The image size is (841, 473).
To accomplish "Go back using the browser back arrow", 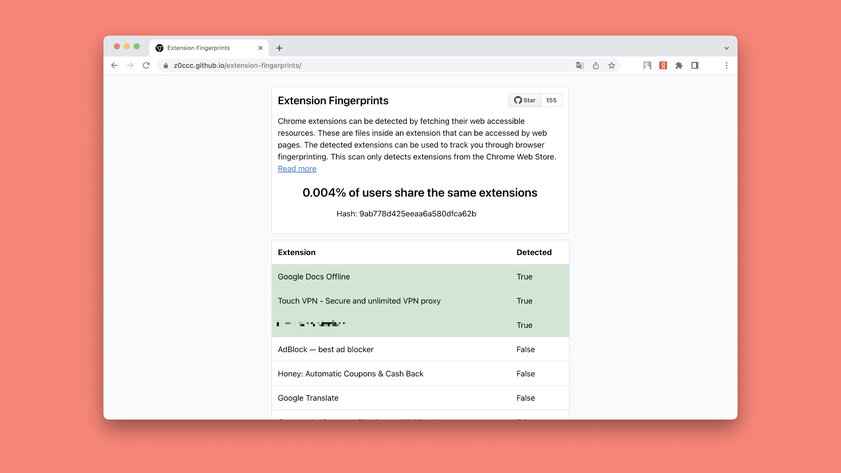I will (x=114, y=65).
